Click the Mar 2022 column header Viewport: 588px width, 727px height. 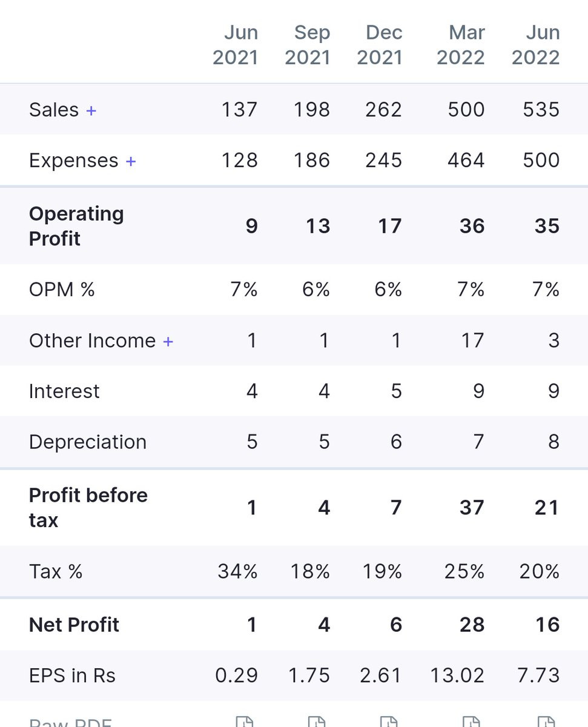tap(461, 45)
